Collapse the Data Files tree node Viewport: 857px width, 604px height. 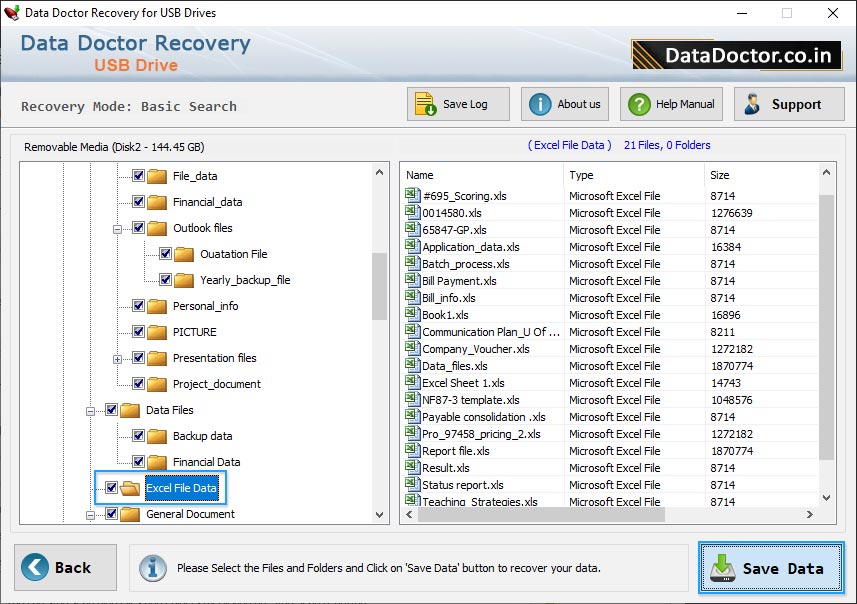click(90, 410)
